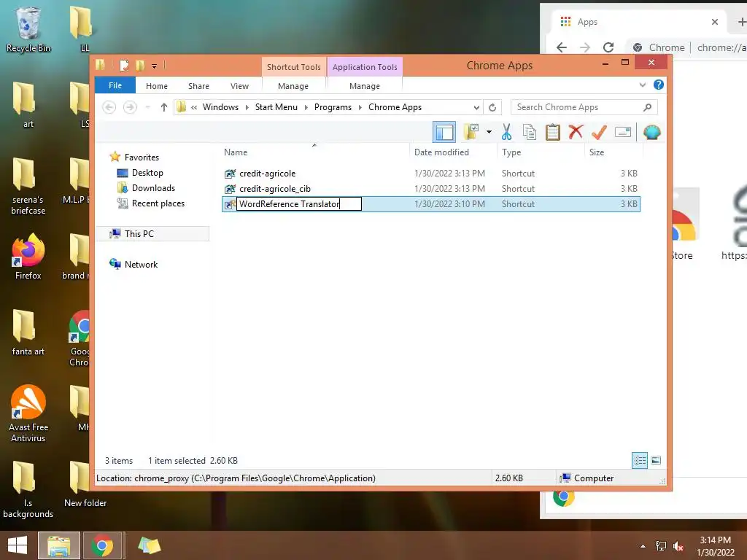Click in the WordReference Translator rename box
Screen dimensions: 747x560
coord(299,204)
